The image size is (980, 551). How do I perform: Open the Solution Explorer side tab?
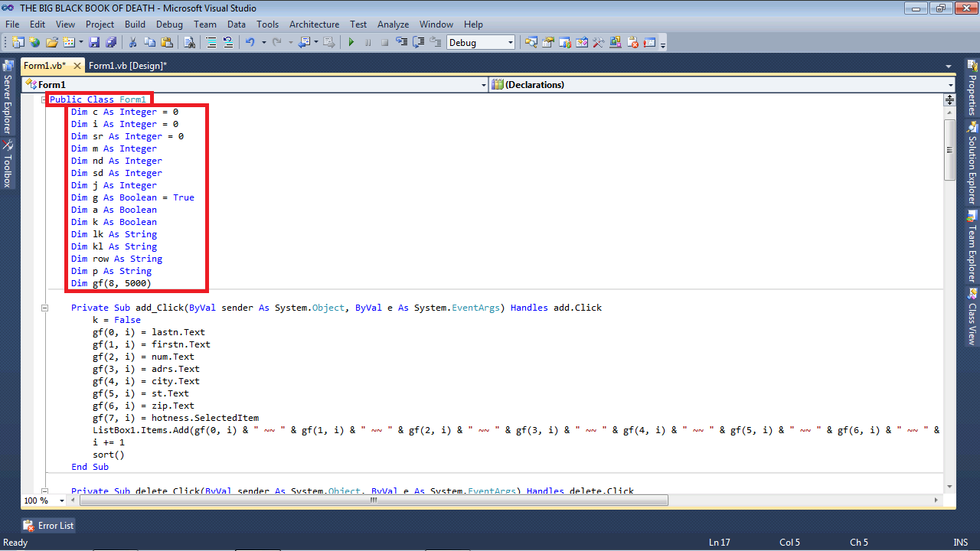click(x=972, y=162)
